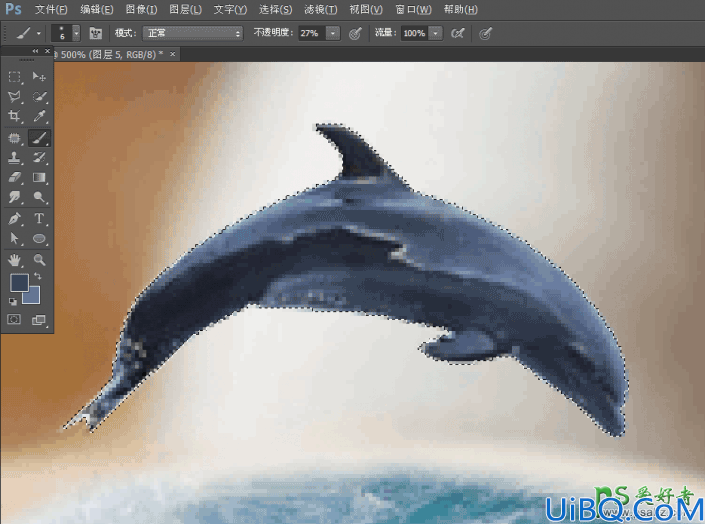Select the Spot Healing Brush tool
Screen dimensions: 705x524
click(x=14, y=138)
